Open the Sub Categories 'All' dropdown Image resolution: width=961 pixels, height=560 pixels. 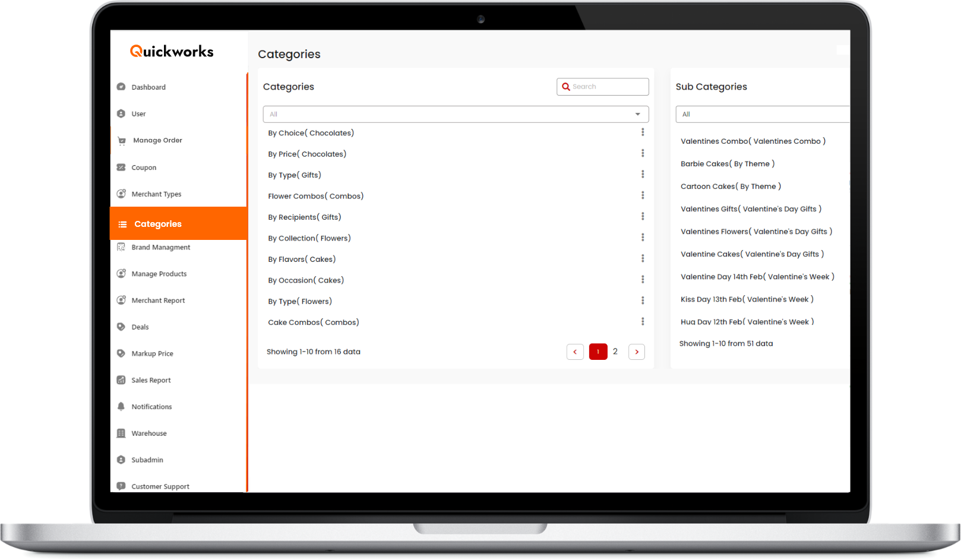[762, 114]
